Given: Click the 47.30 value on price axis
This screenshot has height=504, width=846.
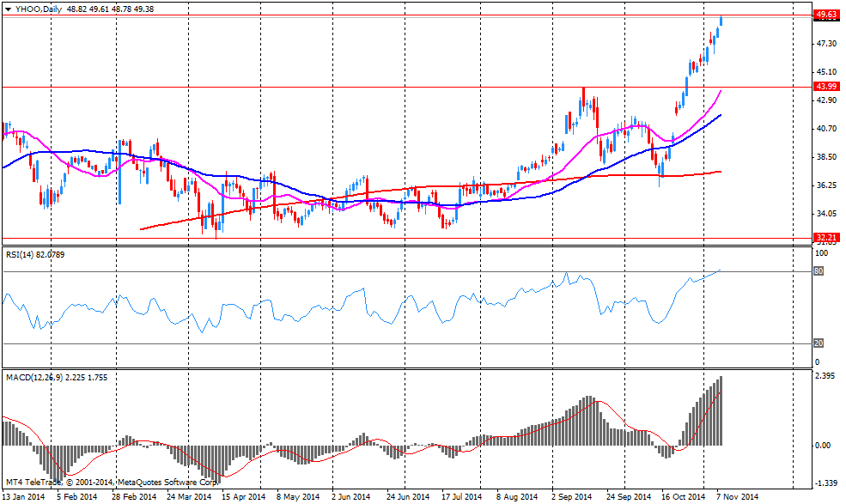Looking at the screenshot, I should [825, 44].
